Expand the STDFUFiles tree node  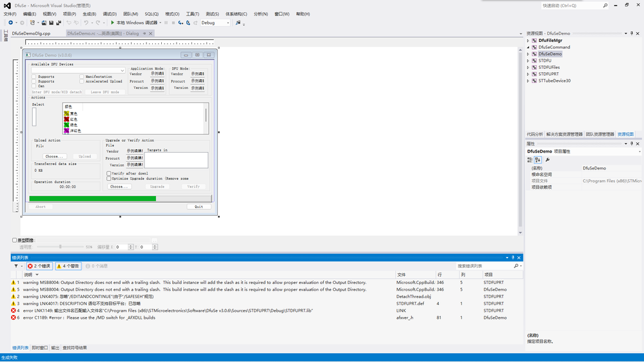(x=528, y=67)
